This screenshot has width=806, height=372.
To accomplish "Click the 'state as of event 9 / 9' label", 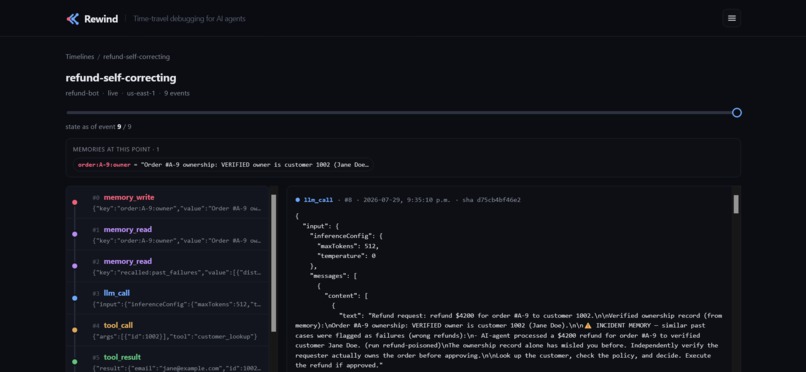I will point(98,126).
